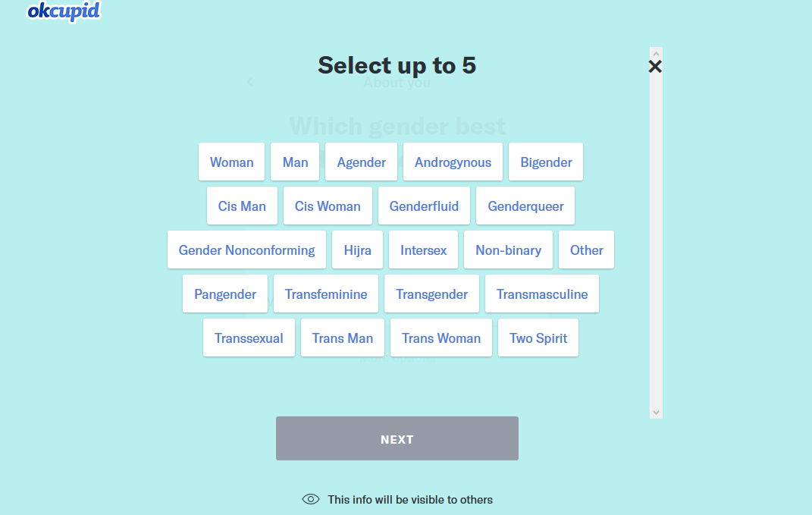Select the Other gender option
Screen dimensions: 812x515
click(586, 250)
